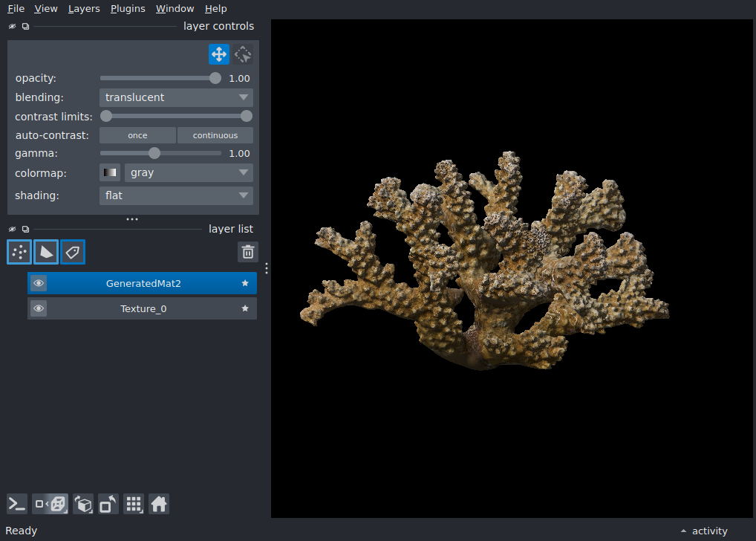The height and width of the screenshot is (541, 756).
Task: Click the auto-contrast continuous button
Action: 215,135
